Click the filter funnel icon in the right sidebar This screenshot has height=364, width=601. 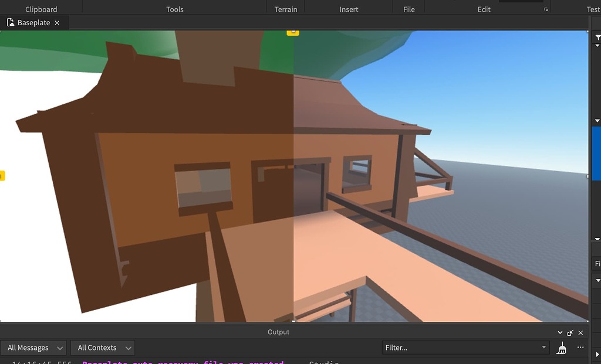click(x=597, y=36)
